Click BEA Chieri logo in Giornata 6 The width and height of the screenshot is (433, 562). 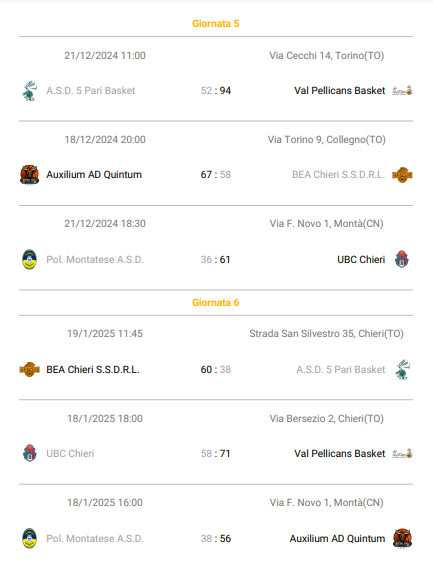(30, 369)
